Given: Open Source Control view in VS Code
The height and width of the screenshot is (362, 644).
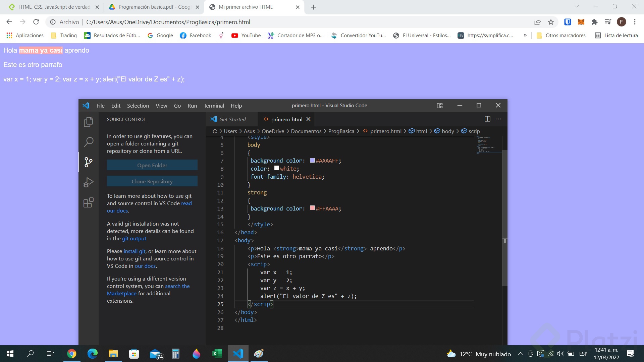Looking at the screenshot, I should (x=88, y=162).
